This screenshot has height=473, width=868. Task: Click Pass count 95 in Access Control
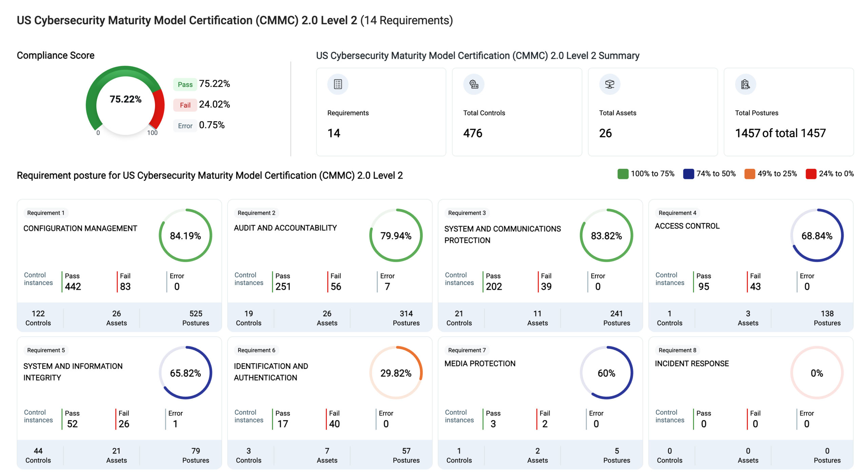704,287
